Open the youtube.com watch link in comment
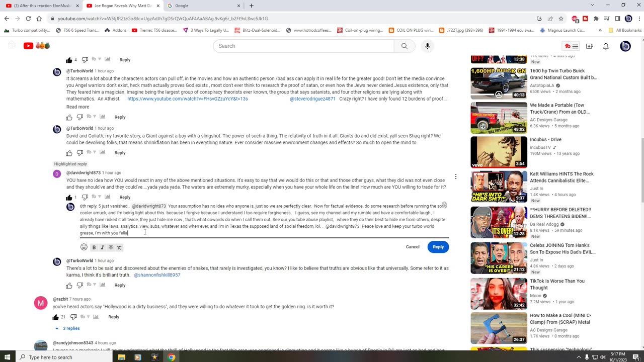This screenshot has width=644, height=362. click(x=187, y=99)
